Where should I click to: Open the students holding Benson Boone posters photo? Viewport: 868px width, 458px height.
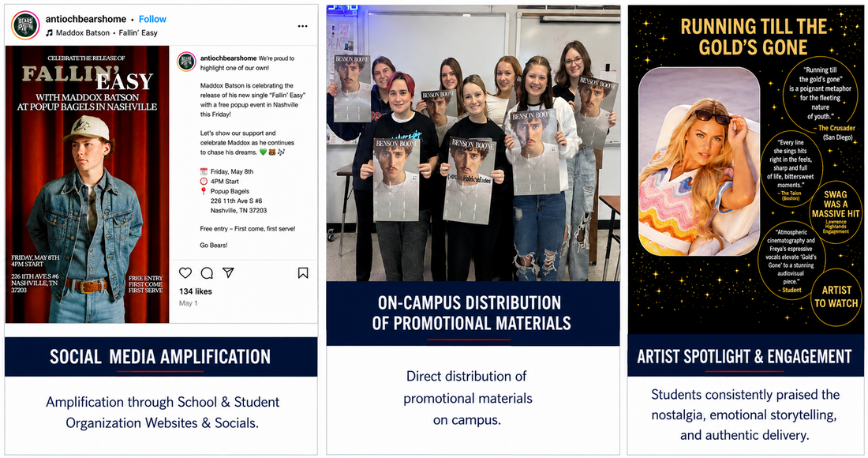pyautogui.click(x=473, y=144)
